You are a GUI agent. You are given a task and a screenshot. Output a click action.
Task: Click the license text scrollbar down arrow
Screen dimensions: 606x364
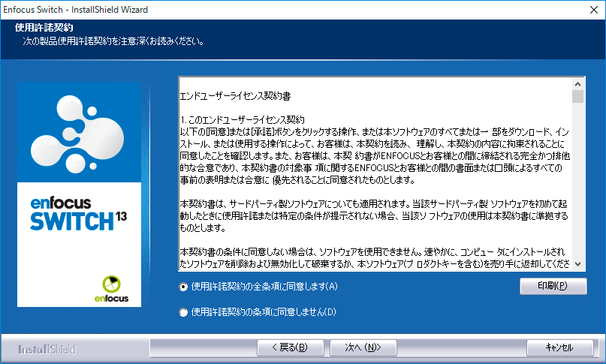(577, 264)
